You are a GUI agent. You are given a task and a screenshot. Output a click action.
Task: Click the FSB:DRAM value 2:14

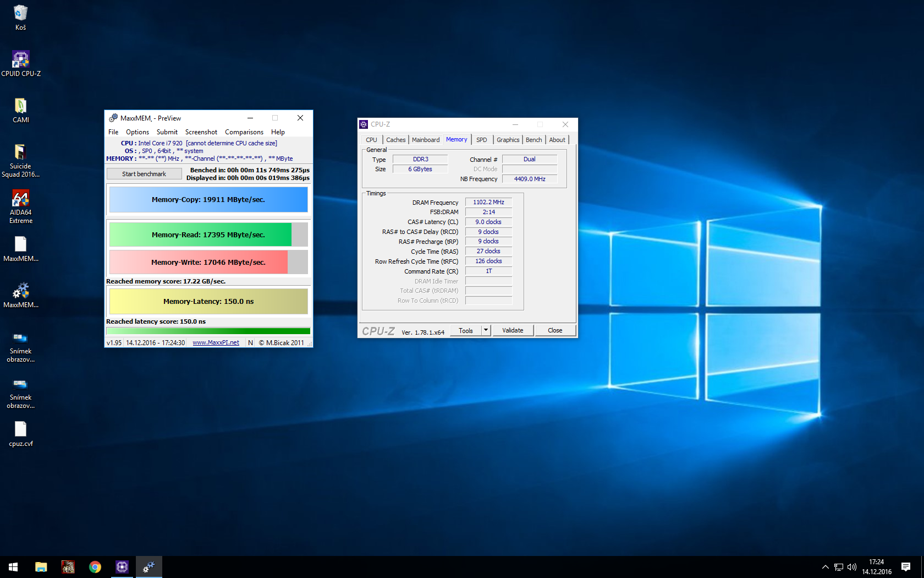[488, 212]
